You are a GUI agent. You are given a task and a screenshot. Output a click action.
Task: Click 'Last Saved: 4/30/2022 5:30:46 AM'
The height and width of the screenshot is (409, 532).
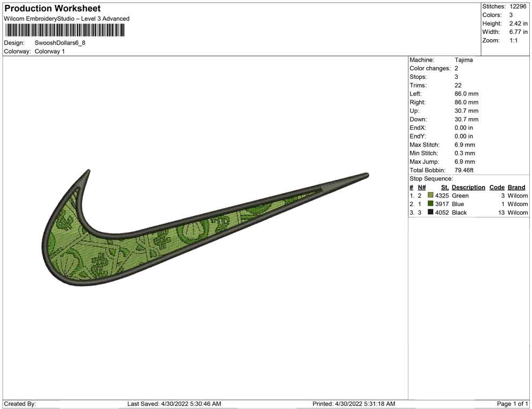(174, 404)
